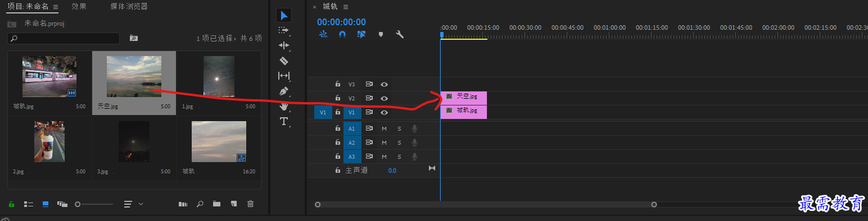The image size is (868, 221).
Task: Mute audio track A1
Action: 385,128
